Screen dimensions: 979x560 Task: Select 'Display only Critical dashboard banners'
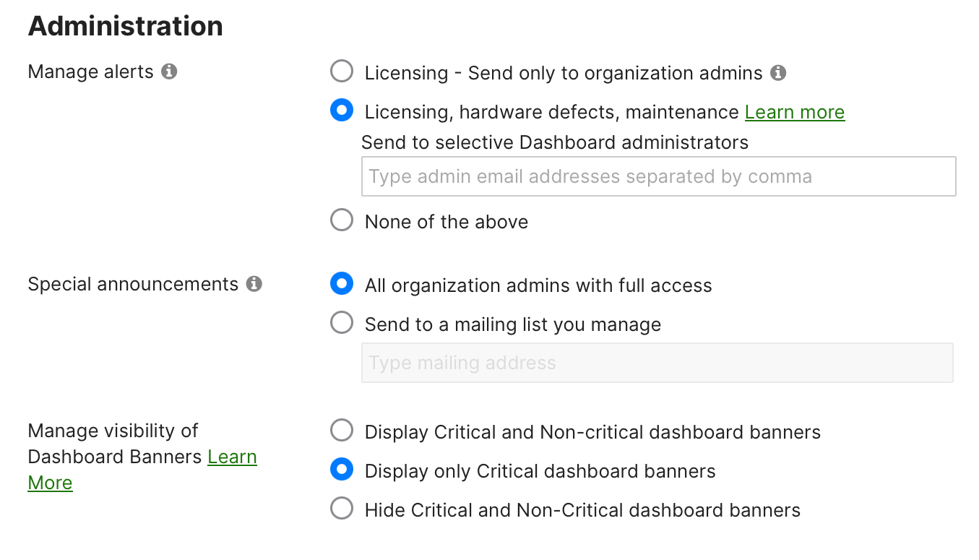coord(342,470)
